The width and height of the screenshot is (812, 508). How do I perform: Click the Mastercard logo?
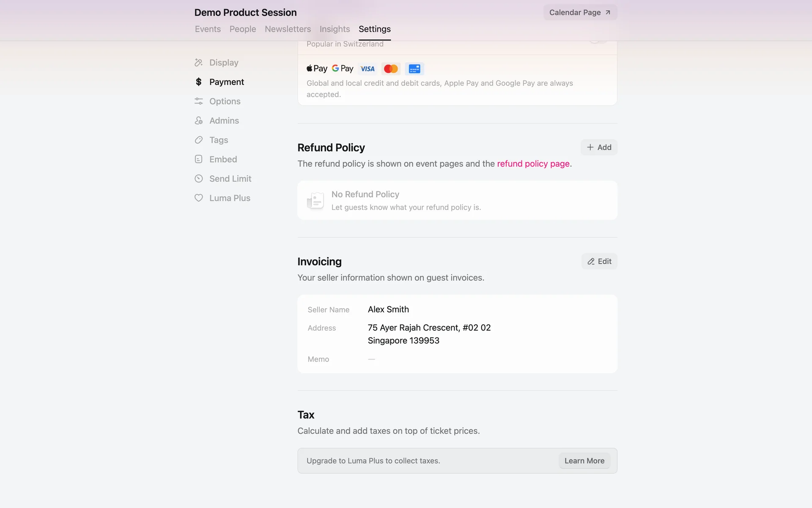tap(391, 69)
